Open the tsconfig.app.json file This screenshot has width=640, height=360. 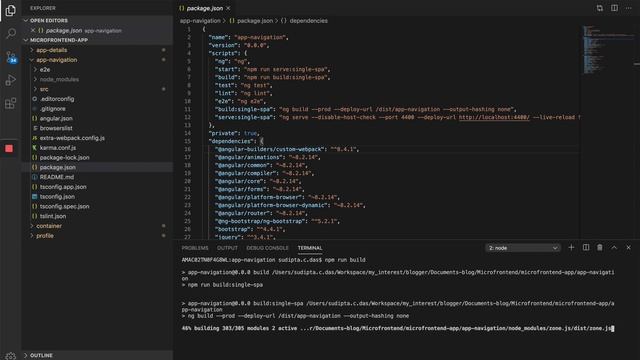(x=63, y=187)
